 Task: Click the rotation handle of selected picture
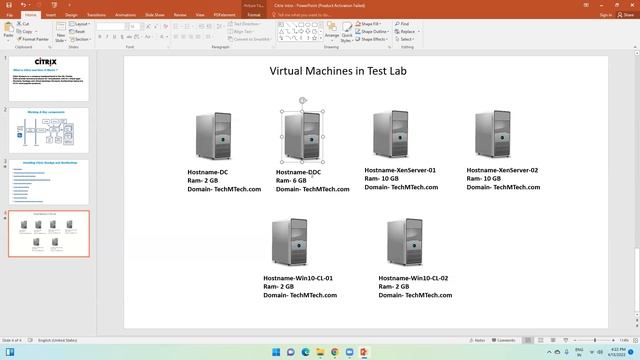[x=302, y=100]
